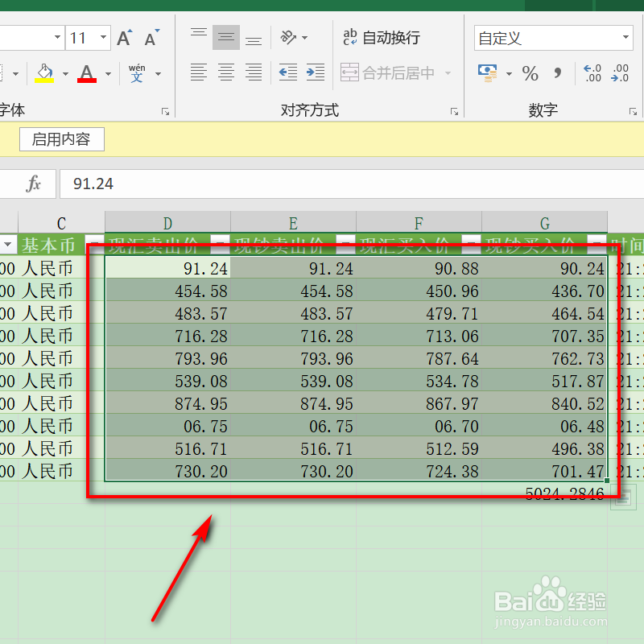
Task: Open alignment settings dialog launcher
Action: pyautogui.click(x=454, y=111)
